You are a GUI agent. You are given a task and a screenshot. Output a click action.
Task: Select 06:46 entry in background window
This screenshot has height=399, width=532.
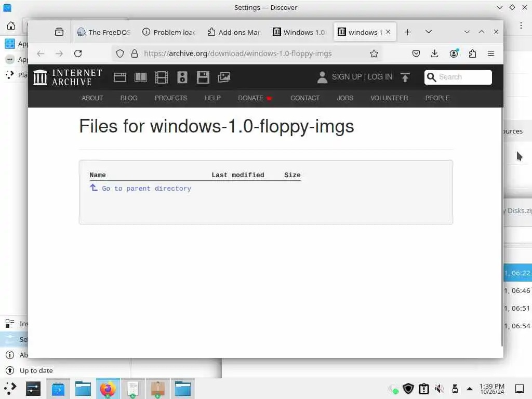[518, 291]
